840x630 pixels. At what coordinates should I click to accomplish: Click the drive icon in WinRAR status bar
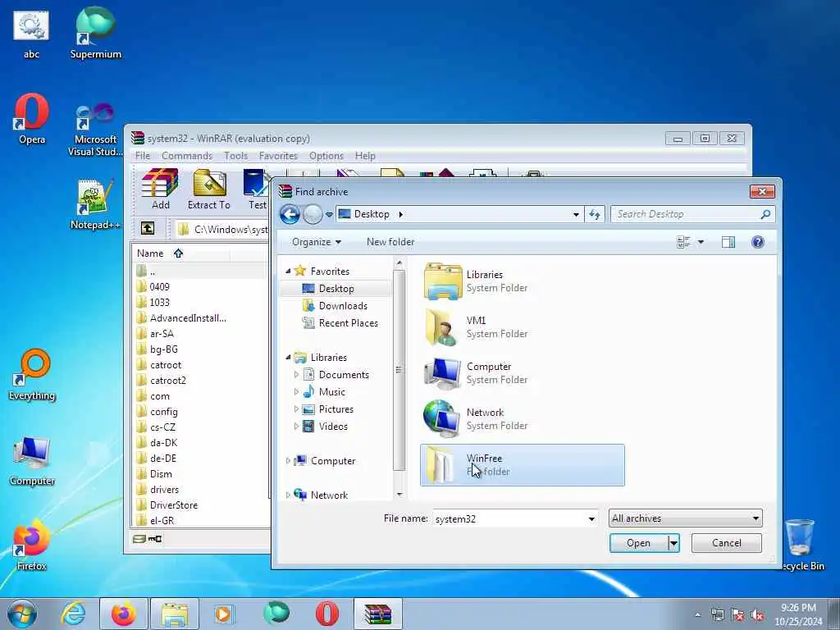(139, 539)
